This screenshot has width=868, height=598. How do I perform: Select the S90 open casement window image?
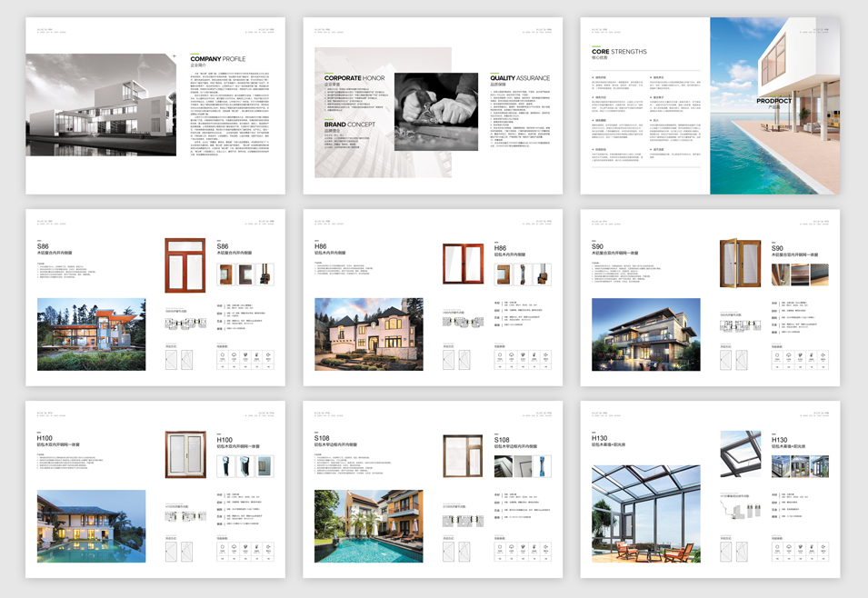click(x=740, y=264)
